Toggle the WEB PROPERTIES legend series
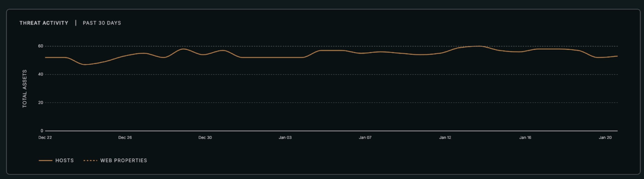Screen dimensions: 644x179 pyautogui.click(x=115, y=160)
